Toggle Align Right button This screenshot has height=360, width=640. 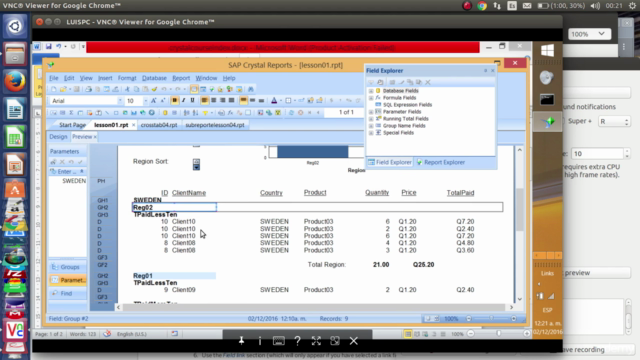click(222, 100)
